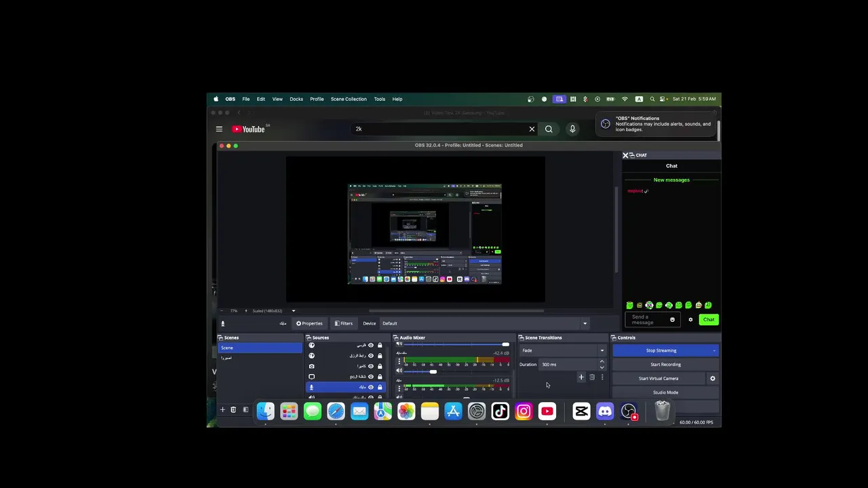Add a transition with the plus icon
The image size is (868, 488).
point(581,377)
